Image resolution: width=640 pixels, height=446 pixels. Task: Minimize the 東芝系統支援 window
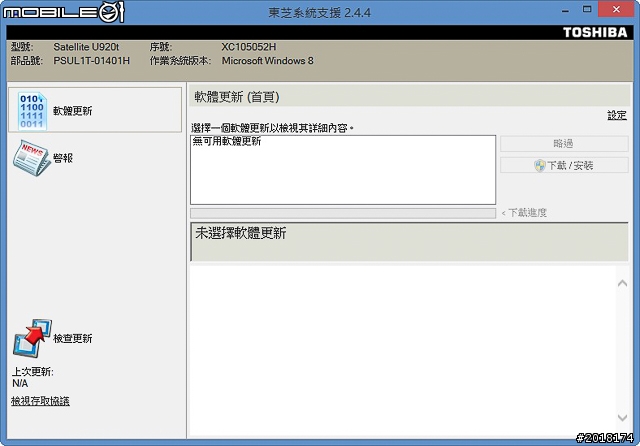coord(565,10)
